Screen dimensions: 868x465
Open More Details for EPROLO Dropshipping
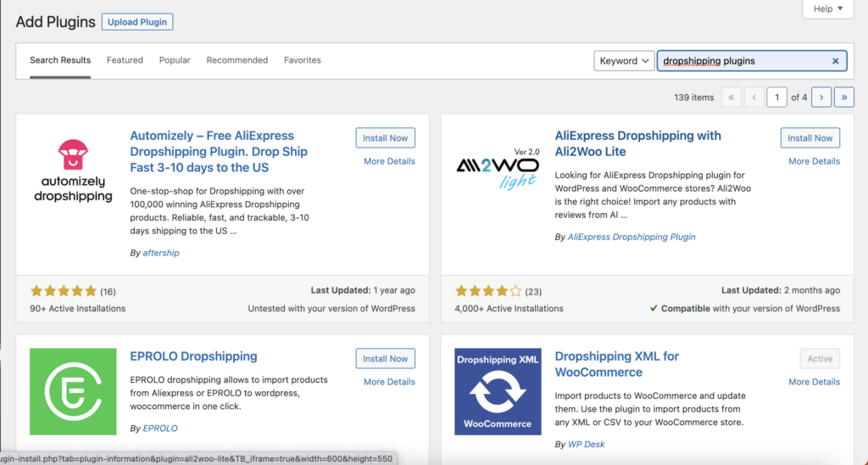(x=389, y=382)
